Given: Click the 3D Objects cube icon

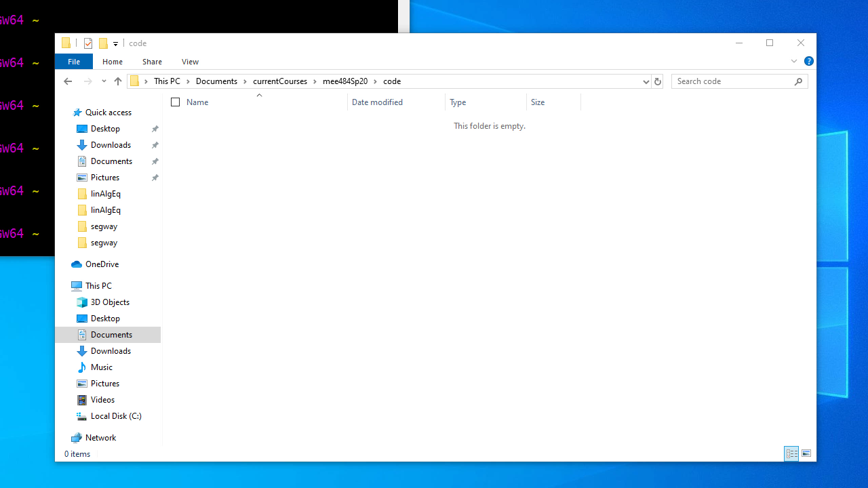Looking at the screenshot, I should click(x=82, y=302).
